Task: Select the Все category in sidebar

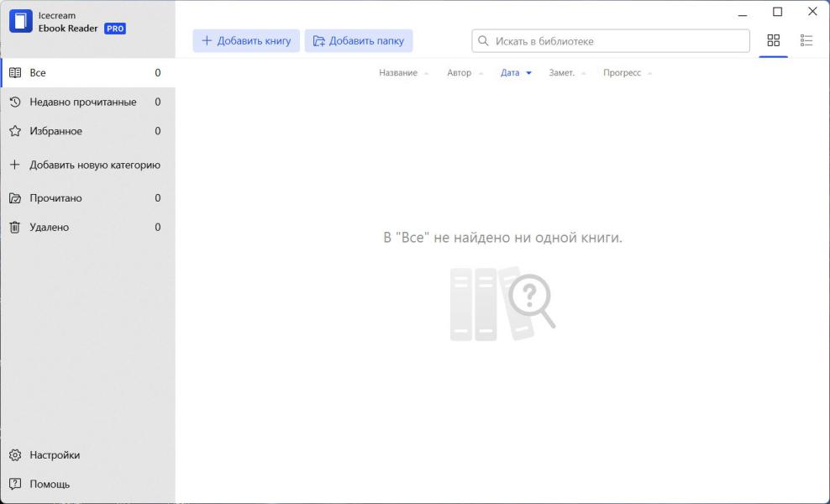Action: tap(38, 73)
